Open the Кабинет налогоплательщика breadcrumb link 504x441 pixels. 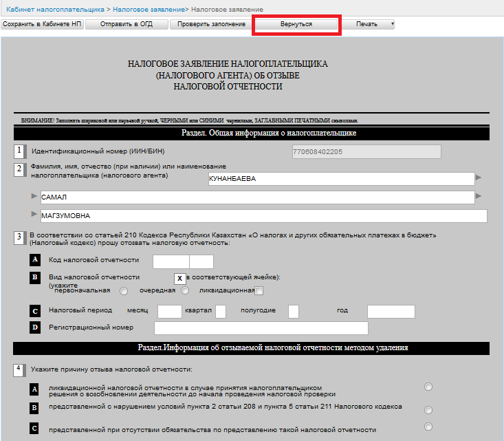(x=56, y=10)
